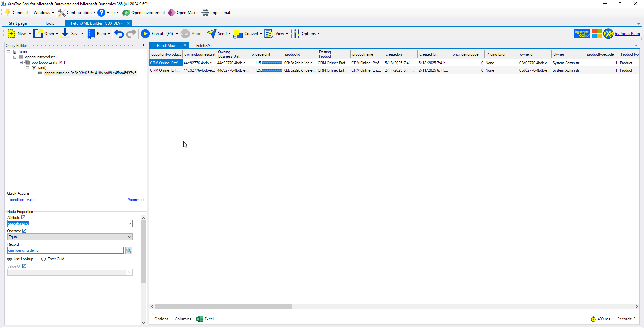Click the +condition quick action
Viewport: 644px width, 328px height.
click(16, 200)
